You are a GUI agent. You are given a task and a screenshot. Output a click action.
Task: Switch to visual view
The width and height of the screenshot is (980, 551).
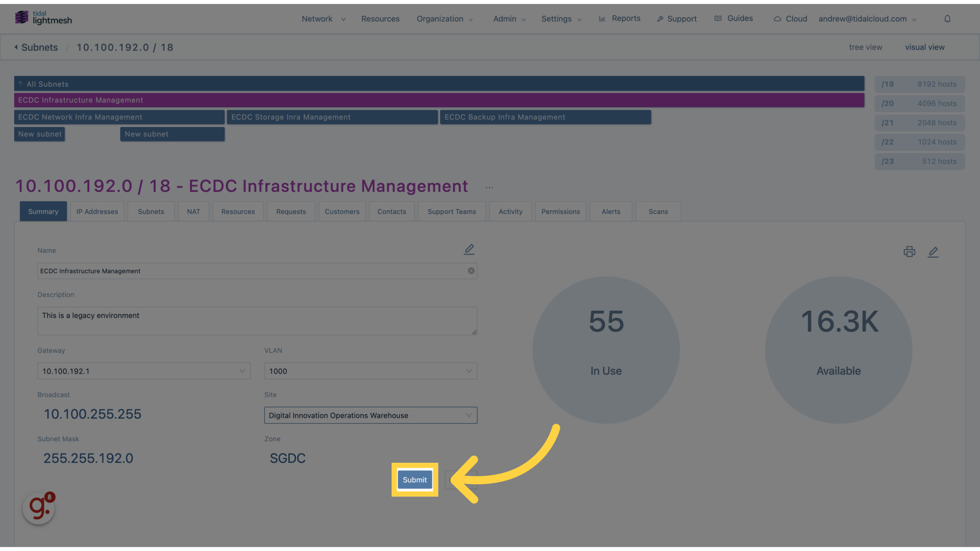pyautogui.click(x=924, y=47)
